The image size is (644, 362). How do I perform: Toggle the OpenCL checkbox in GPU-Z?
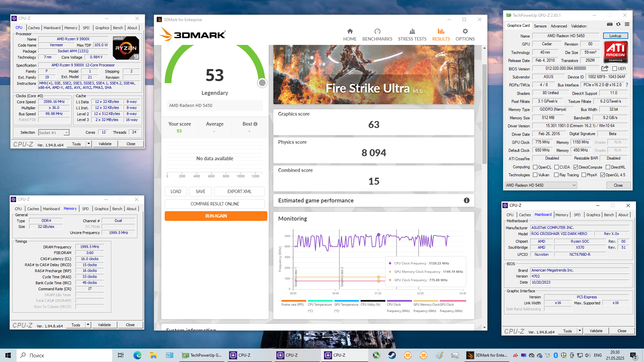[535, 167]
